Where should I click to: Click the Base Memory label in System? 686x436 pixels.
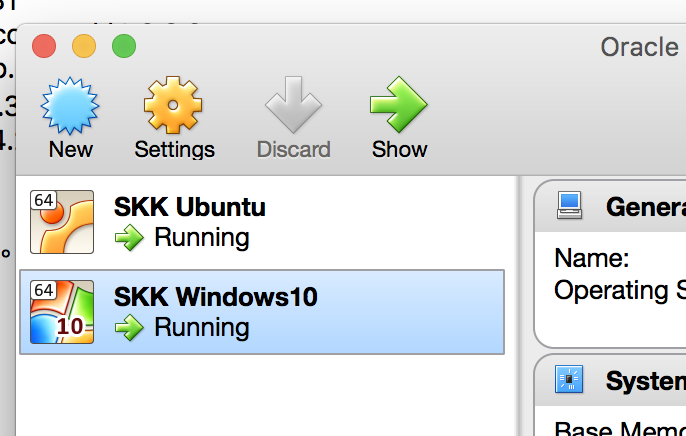pyautogui.click(x=620, y=429)
